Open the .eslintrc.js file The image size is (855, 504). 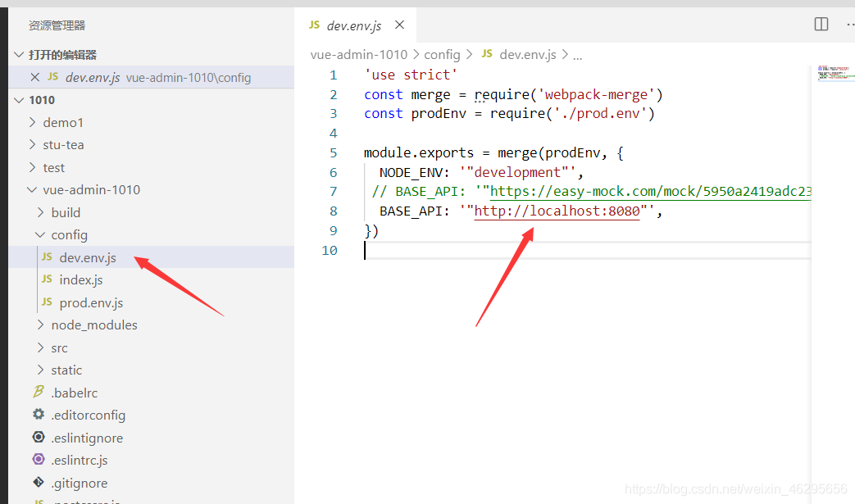pyautogui.click(x=152, y=460)
